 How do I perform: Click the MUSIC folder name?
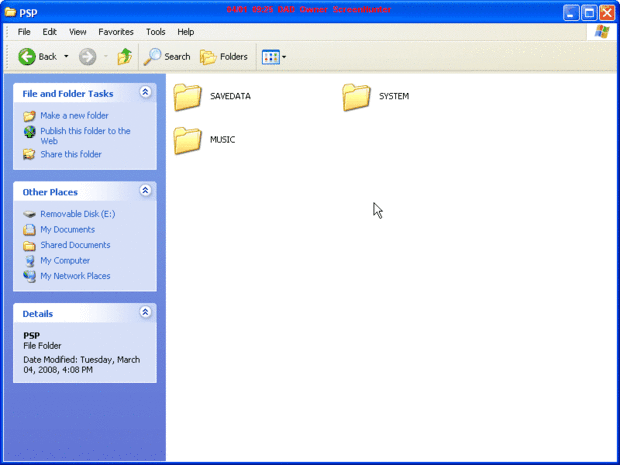pyautogui.click(x=222, y=140)
